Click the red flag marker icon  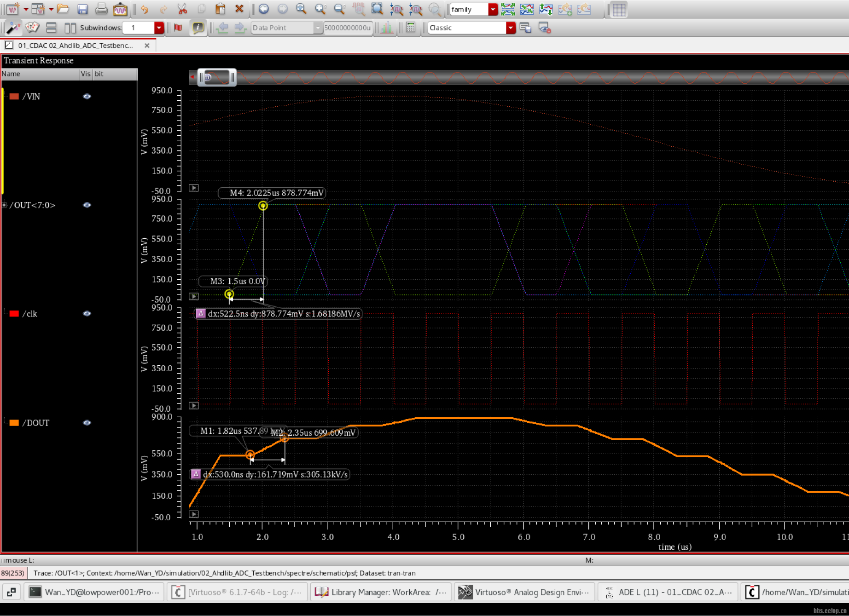(x=178, y=28)
